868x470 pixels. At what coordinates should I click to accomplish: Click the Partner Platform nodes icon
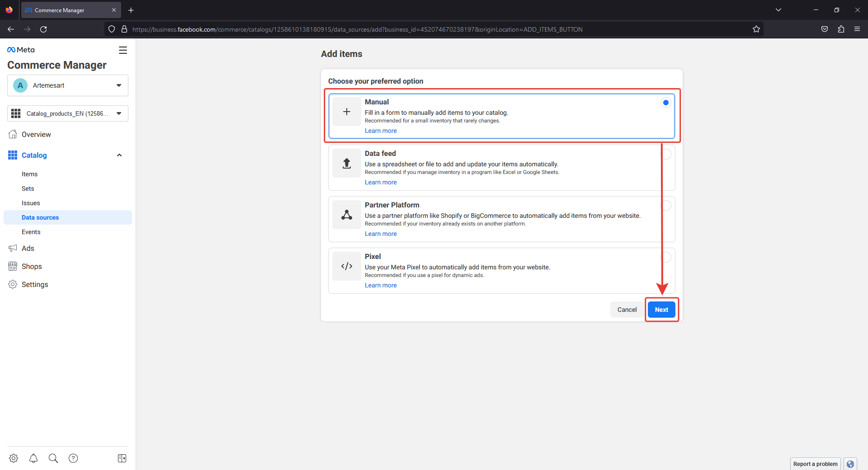(x=347, y=215)
